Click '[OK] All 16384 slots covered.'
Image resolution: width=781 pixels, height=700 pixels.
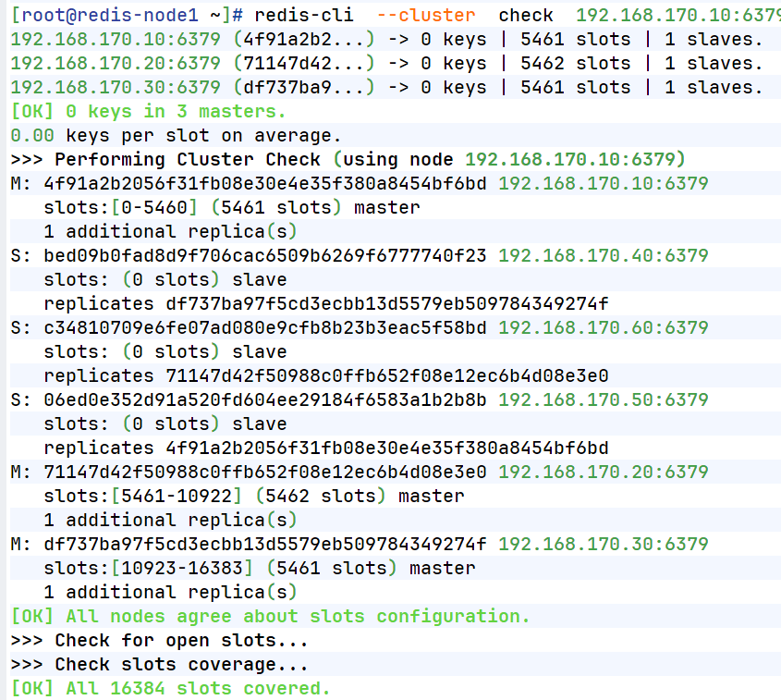point(170,689)
